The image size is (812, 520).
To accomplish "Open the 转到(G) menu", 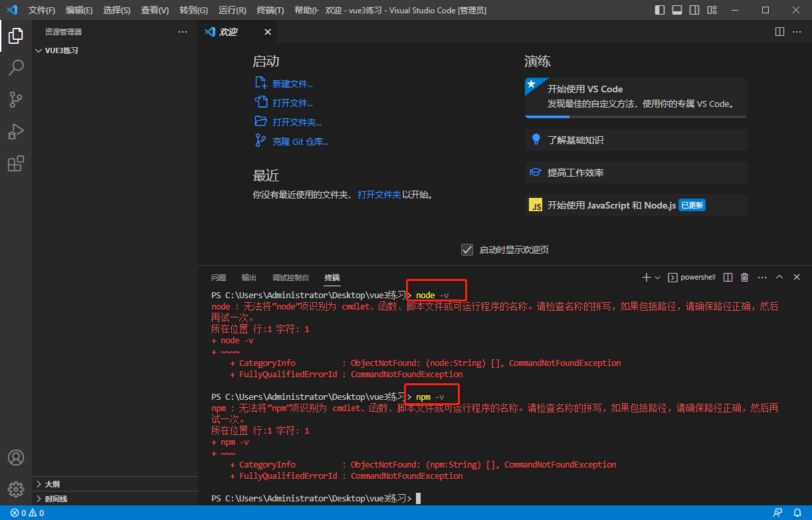I will pos(193,10).
